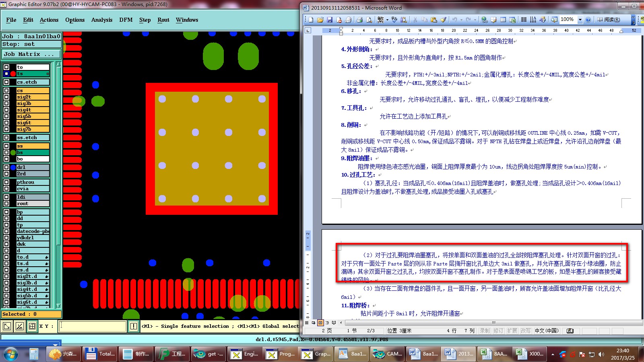Click the Job Matrix button
This screenshot has height=362, width=644.
pos(31,54)
